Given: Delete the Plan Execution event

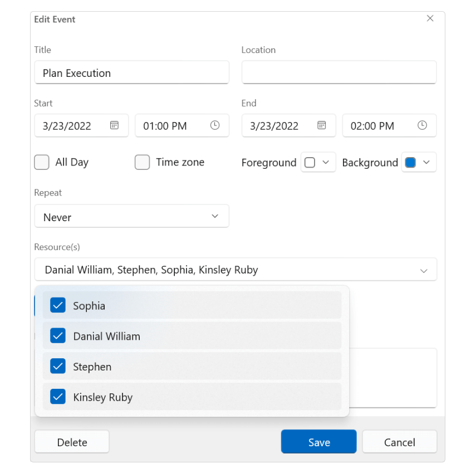Looking at the screenshot, I should [x=71, y=441].
